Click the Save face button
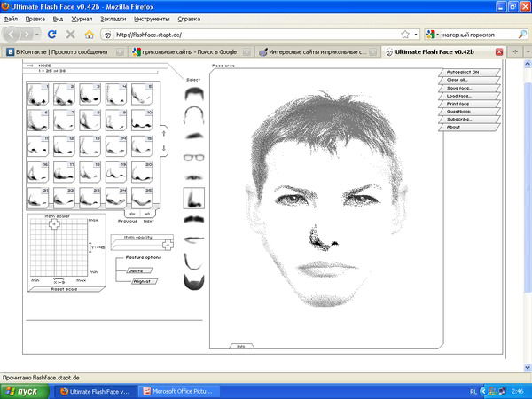 pos(461,88)
